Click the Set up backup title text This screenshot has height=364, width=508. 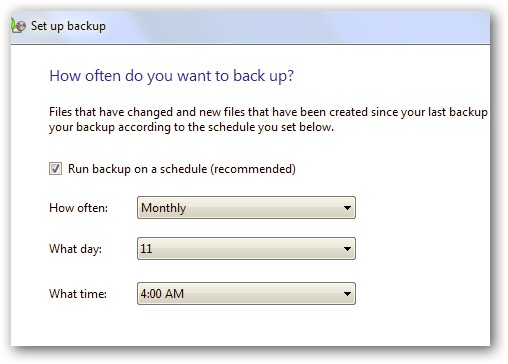tap(68, 26)
